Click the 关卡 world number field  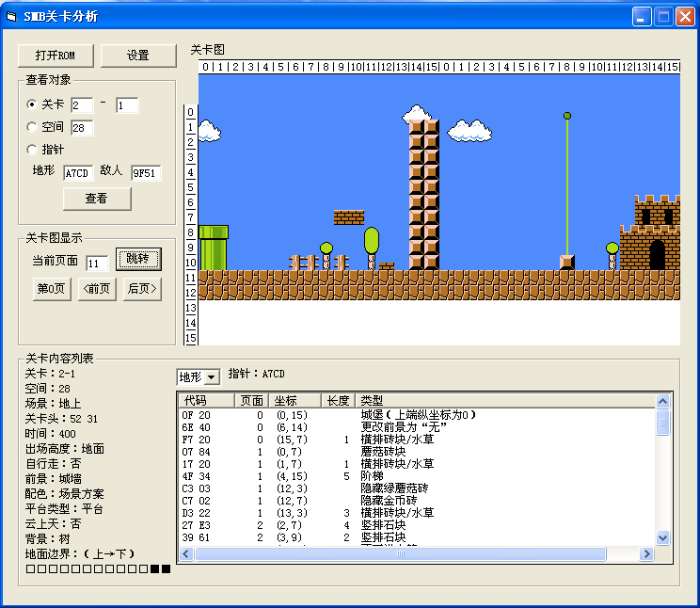(82, 105)
